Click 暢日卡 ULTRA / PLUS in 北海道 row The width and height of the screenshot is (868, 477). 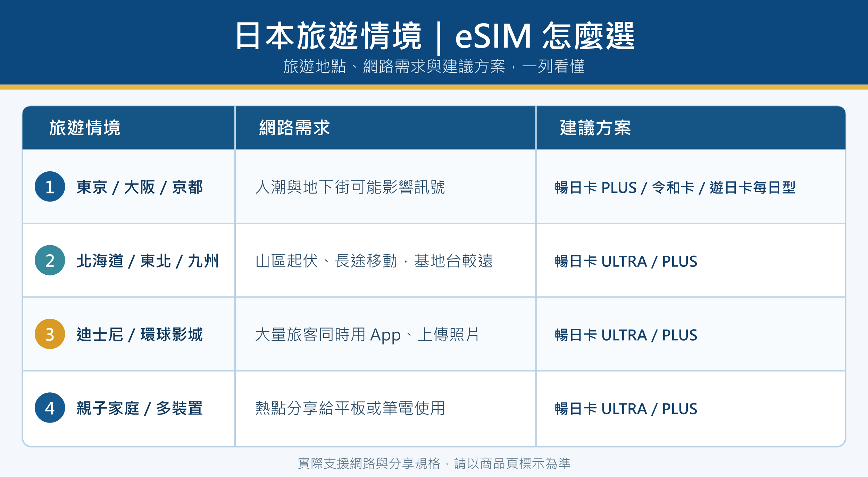pyautogui.click(x=626, y=262)
